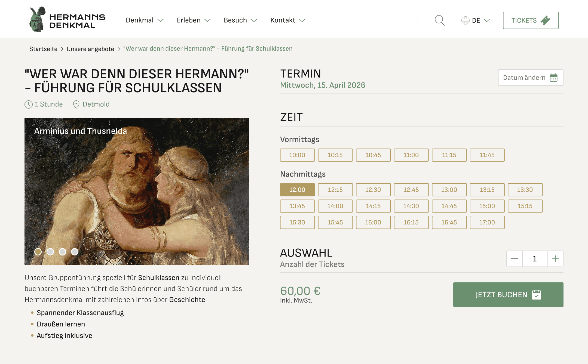Show the first carousel slide dot
Viewport: 588px width, 364px height.
coord(38,252)
